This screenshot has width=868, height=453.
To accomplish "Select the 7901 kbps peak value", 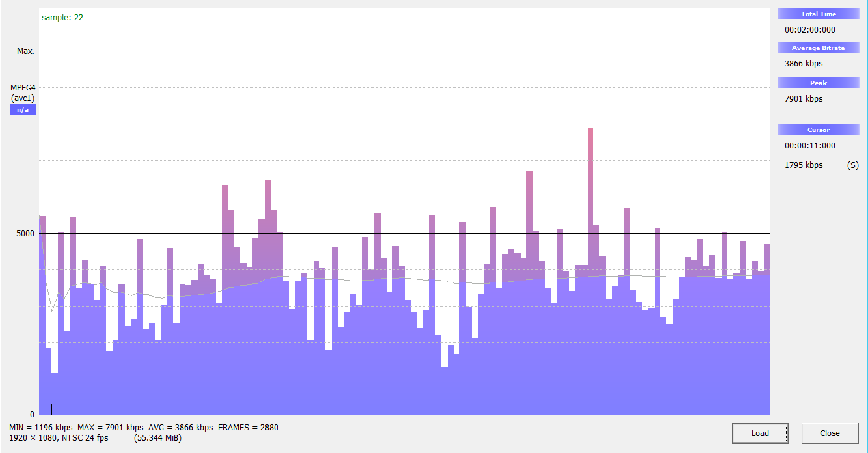I will point(804,99).
